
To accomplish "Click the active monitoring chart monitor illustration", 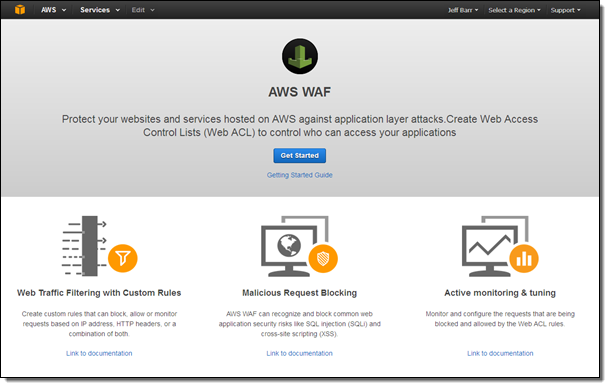I will tap(500, 246).
